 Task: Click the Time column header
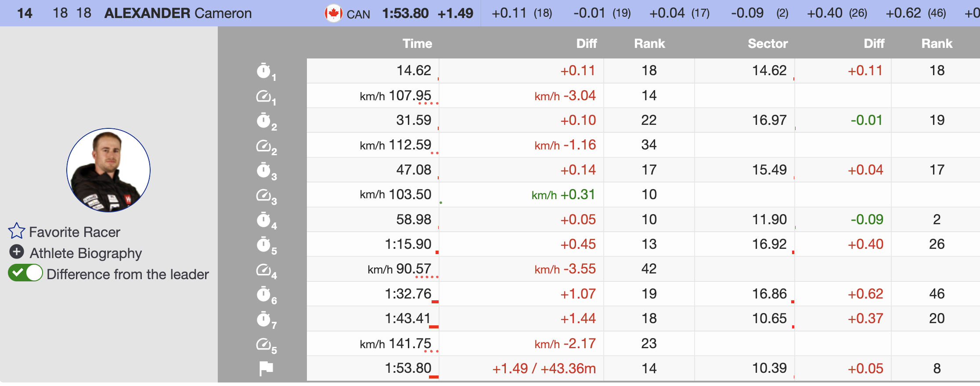[x=417, y=44]
